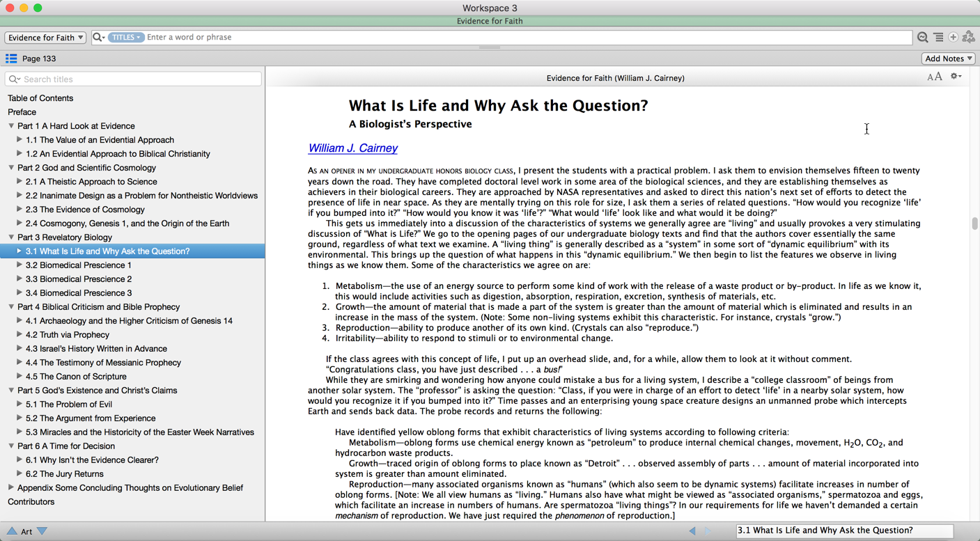The width and height of the screenshot is (980, 541).
Task: Open 4.1 Archaeology and the Higher Criticism
Action: coord(129,321)
